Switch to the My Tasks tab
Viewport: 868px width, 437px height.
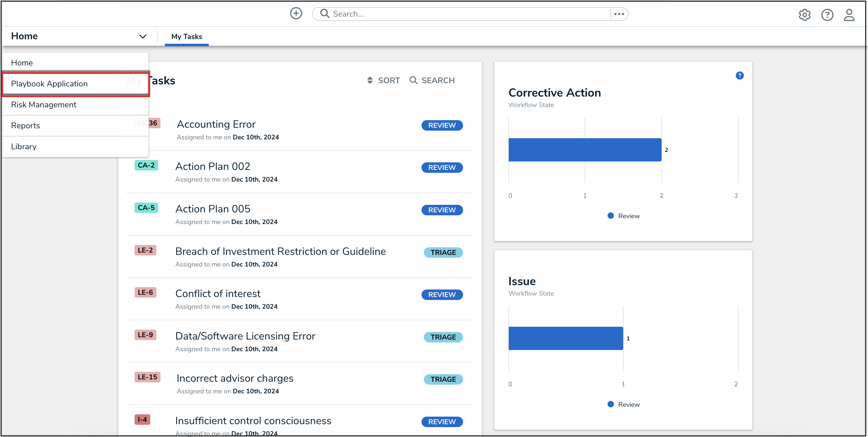[186, 36]
